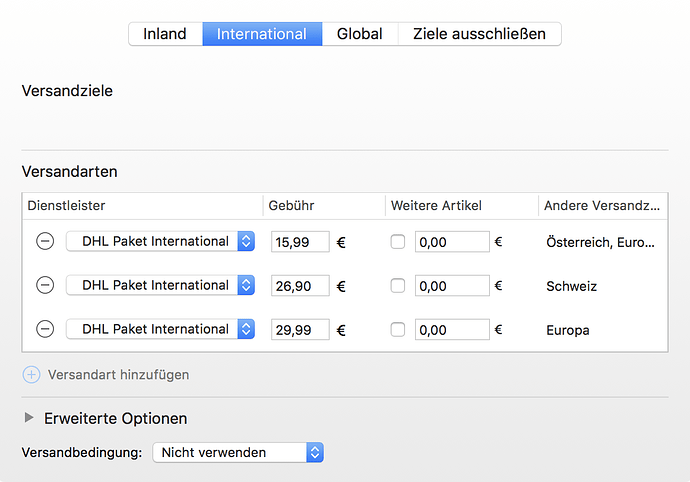Click the plus icon to add Versandart
This screenshot has height=482, width=690.
click(x=31, y=375)
